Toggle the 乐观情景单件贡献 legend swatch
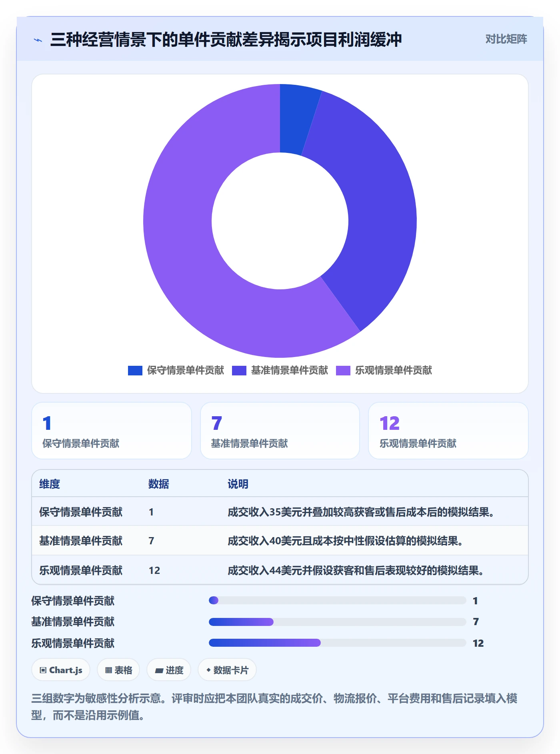This screenshot has width=560, height=754. click(x=343, y=371)
